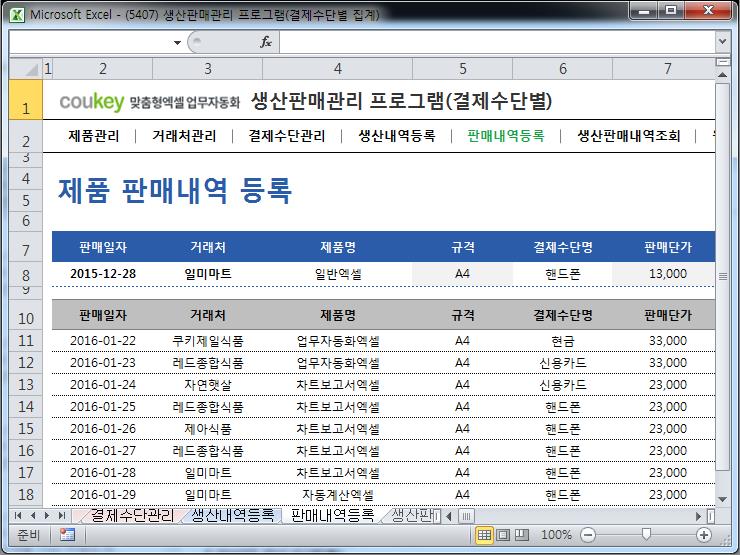Open 결제수단관리 navigation link

click(287, 136)
